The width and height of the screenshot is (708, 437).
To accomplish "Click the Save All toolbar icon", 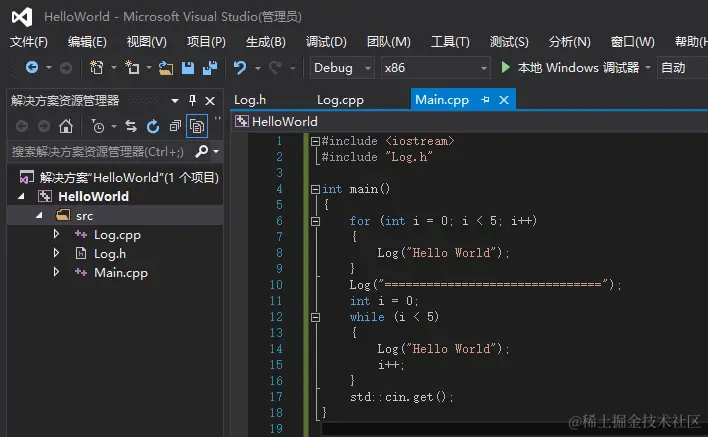I will pyautogui.click(x=210, y=68).
